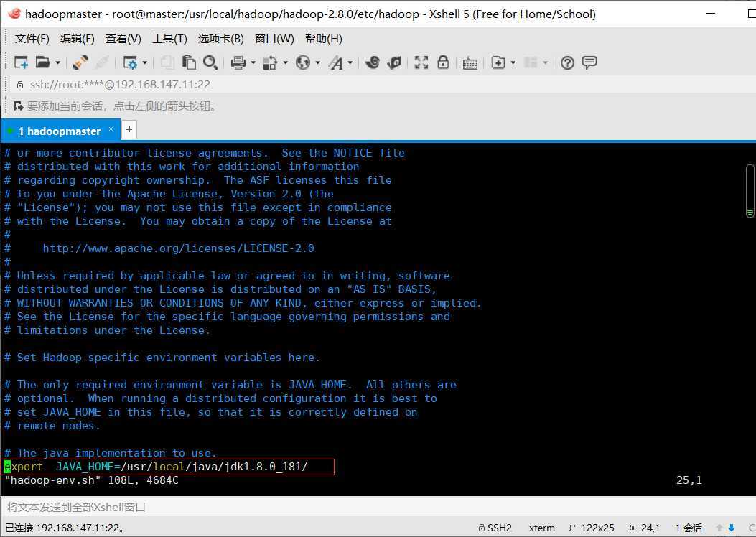The width and height of the screenshot is (756, 537).
Task: Launch Xftp swirl icon
Action: [x=372, y=62]
